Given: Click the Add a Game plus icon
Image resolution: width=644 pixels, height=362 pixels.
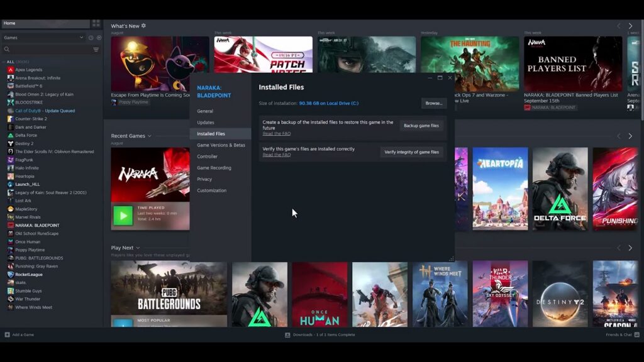Looking at the screenshot, I should [x=7, y=334].
